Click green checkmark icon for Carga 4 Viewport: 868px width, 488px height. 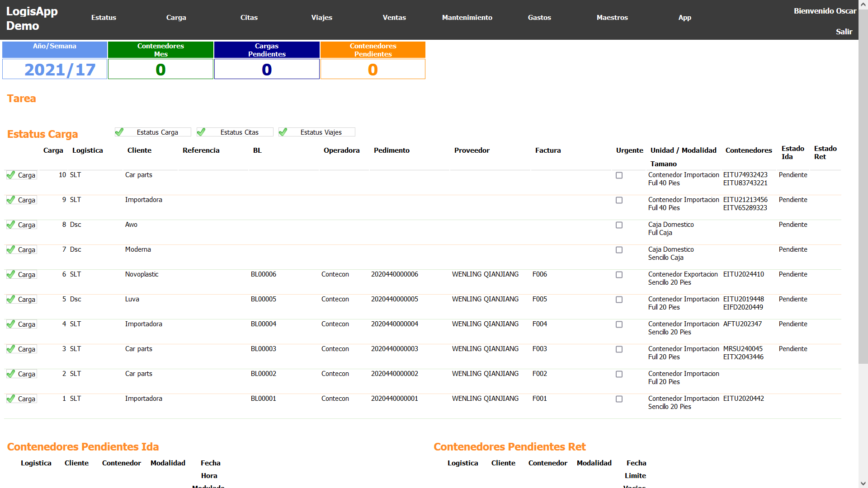pyautogui.click(x=11, y=324)
